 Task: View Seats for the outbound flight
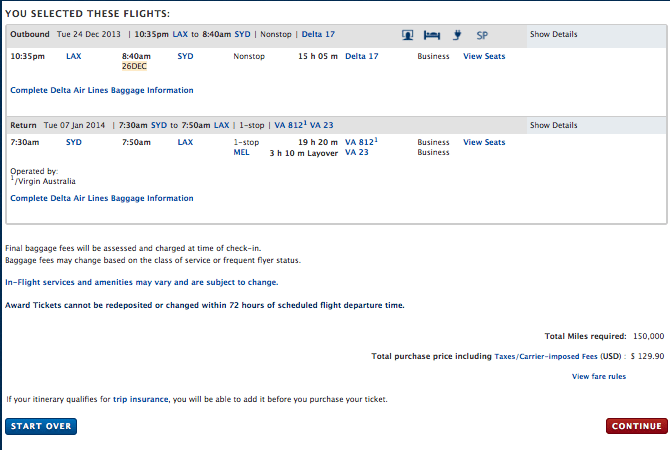(484, 56)
